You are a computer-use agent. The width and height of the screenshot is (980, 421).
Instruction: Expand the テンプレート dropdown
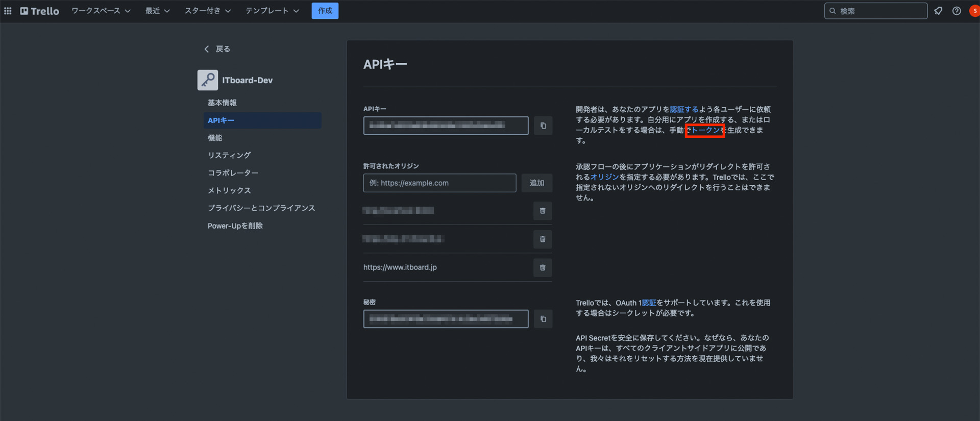pos(272,11)
